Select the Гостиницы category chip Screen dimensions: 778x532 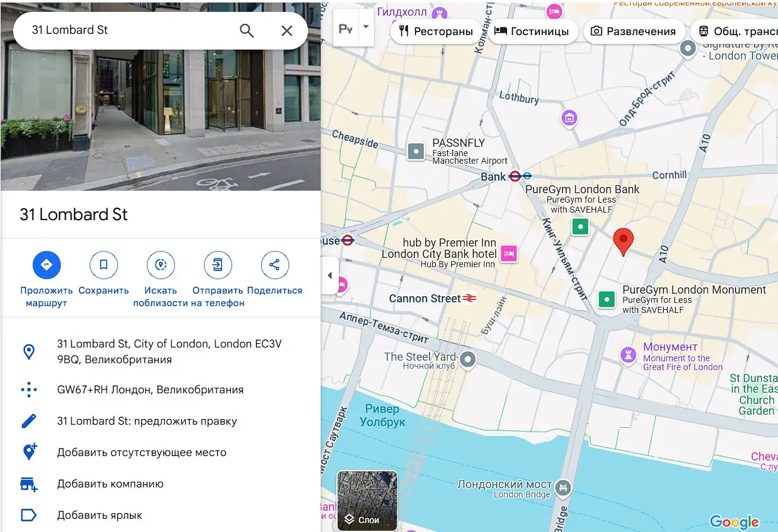(x=532, y=31)
